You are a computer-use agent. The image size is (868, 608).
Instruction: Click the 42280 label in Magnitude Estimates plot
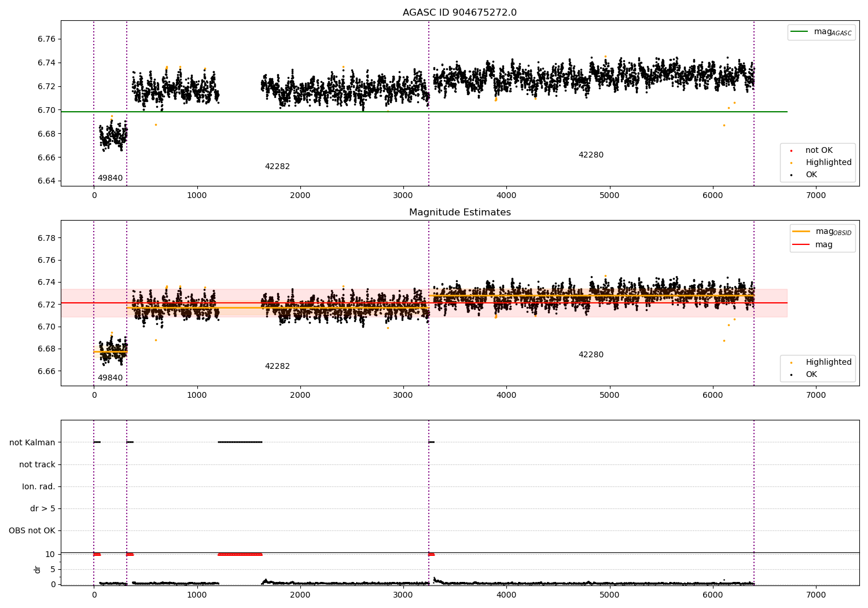click(x=591, y=354)
